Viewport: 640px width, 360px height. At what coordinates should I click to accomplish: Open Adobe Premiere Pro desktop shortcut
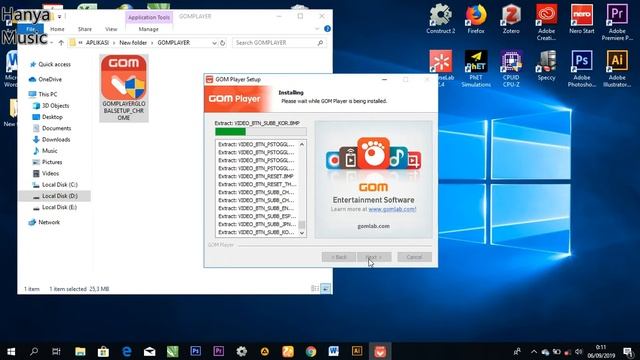tap(617, 22)
